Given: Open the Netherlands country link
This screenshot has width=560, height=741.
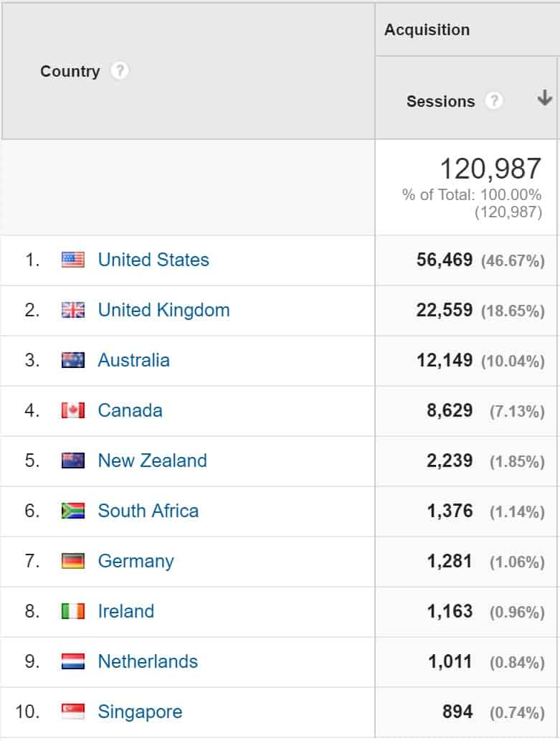Looking at the screenshot, I should [x=148, y=661].
